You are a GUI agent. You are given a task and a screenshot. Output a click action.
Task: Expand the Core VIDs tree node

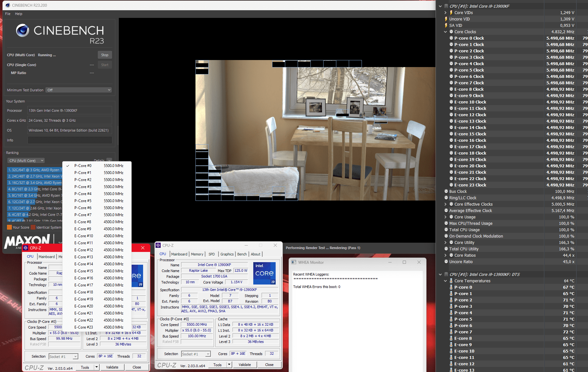446,12
